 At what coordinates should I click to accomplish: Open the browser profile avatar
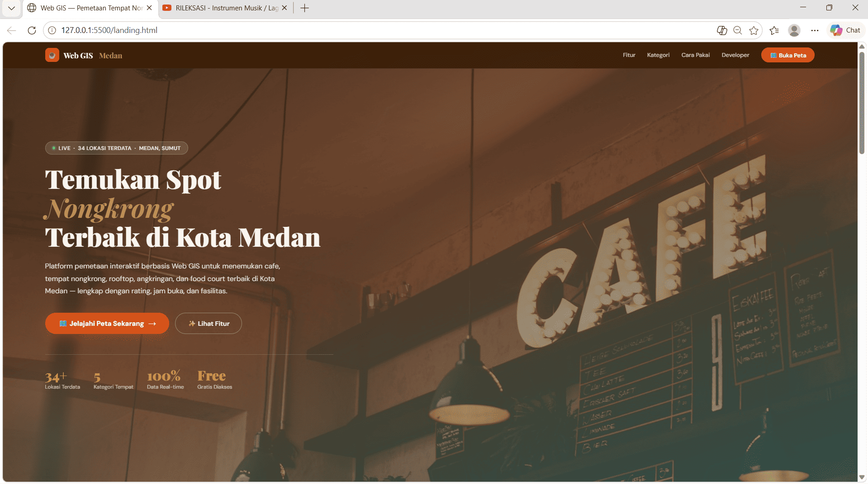pos(794,30)
